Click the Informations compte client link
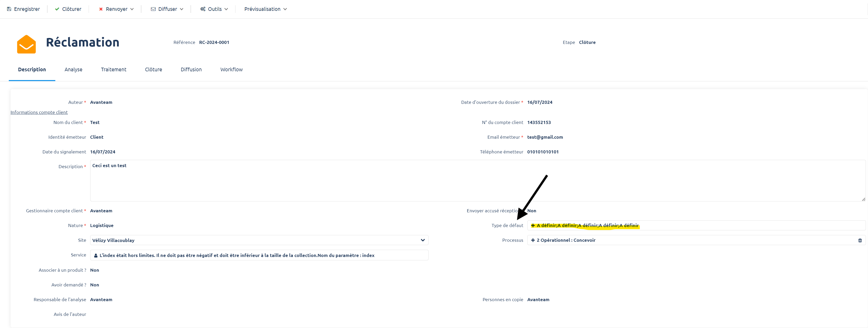The image size is (868, 328). coord(39,113)
